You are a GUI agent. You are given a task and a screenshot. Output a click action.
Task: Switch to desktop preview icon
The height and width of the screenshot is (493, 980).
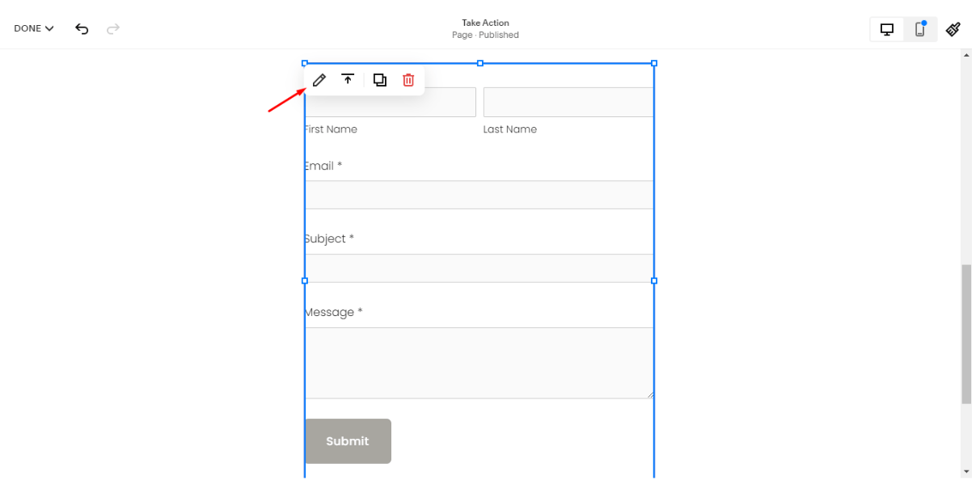(x=887, y=28)
